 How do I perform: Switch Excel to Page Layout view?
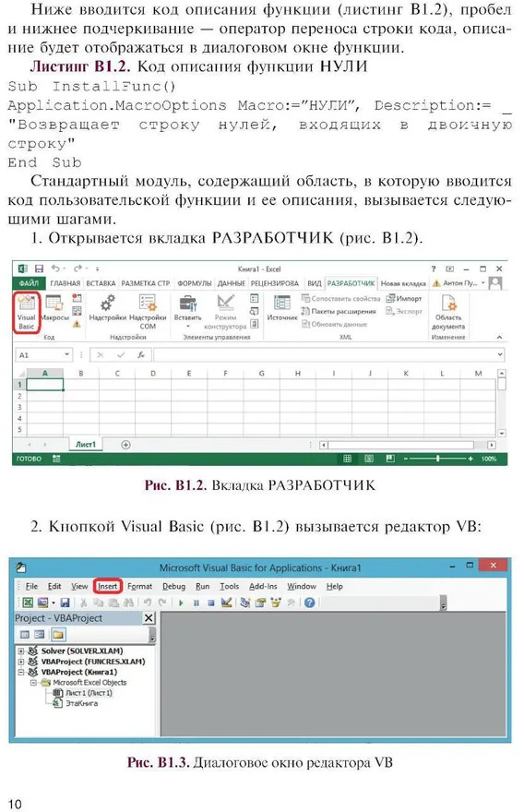[369, 459]
